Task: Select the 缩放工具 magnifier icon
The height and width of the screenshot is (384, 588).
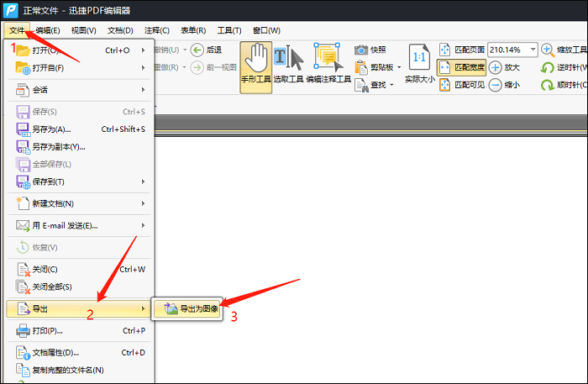Action: tap(548, 50)
